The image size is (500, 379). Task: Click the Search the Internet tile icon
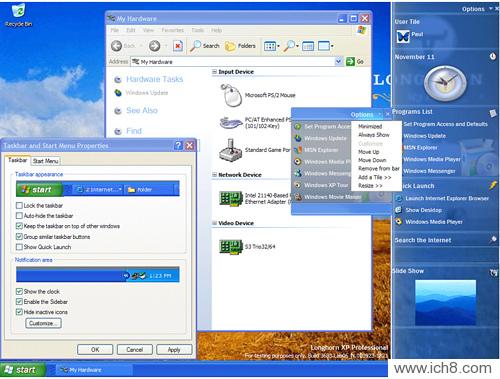[x=493, y=239]
